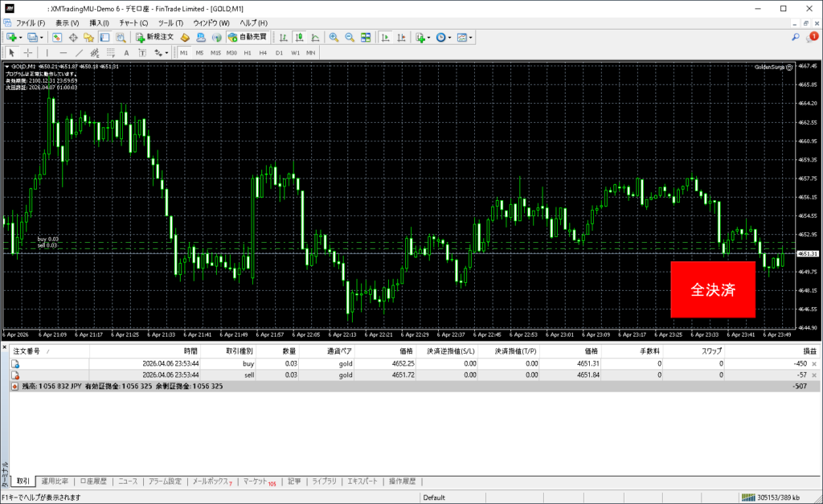Select the crosshair cursor tool
Screen dimensions: 823x504
27,52
